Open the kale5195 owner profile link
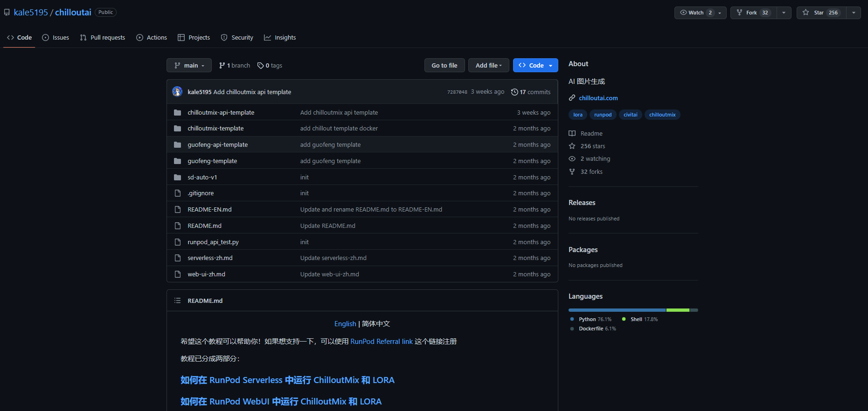This screenshot has height=411, width=868. click(x=31, y=13)
